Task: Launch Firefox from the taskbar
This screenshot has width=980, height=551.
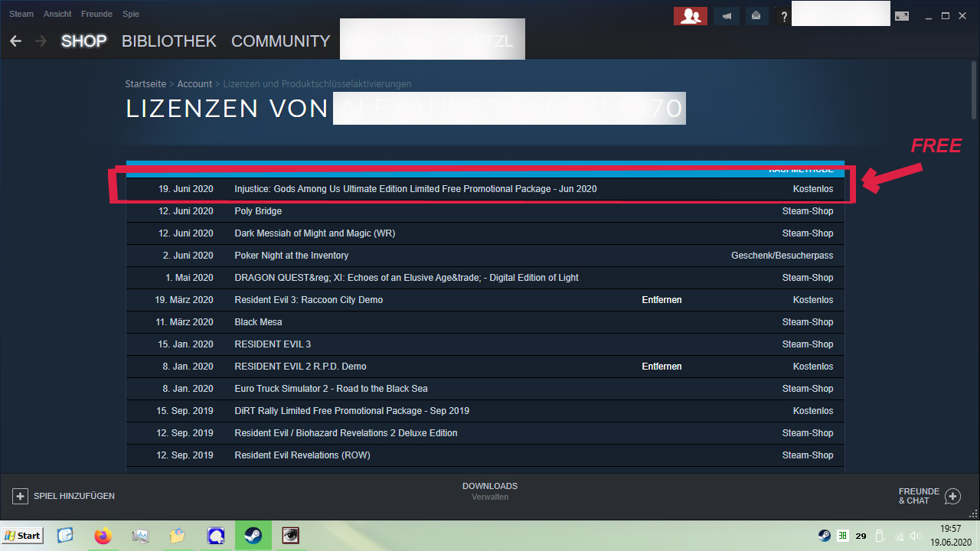Action: coord(103,536)
